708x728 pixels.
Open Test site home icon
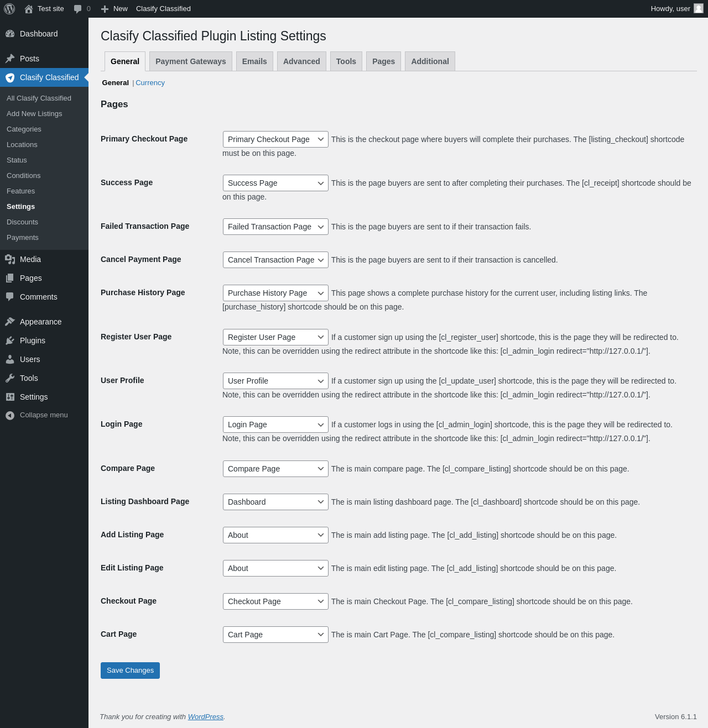click(x=29, y=9)
